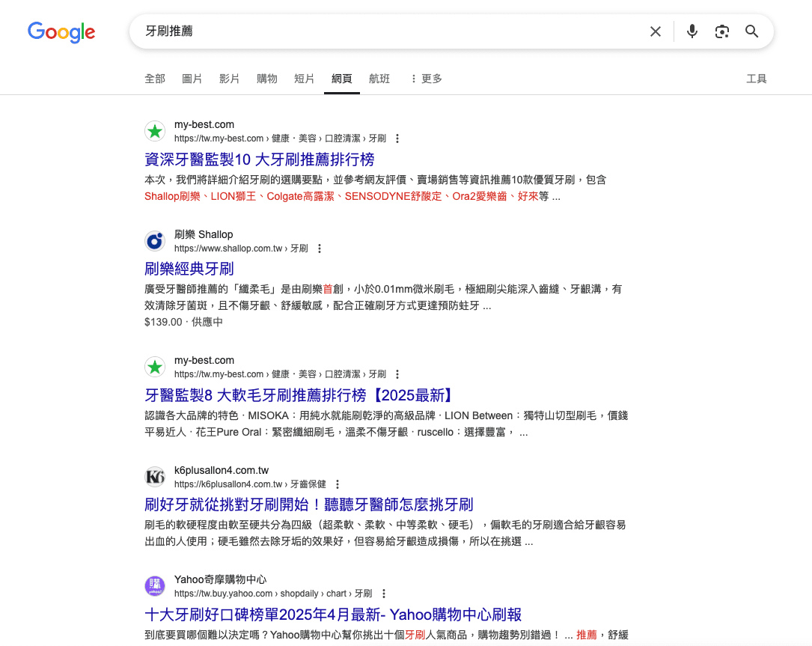Expand the 更多 search filter menu
The width and height of the screenshot is (812, 646).
click(x=427, y=79)
